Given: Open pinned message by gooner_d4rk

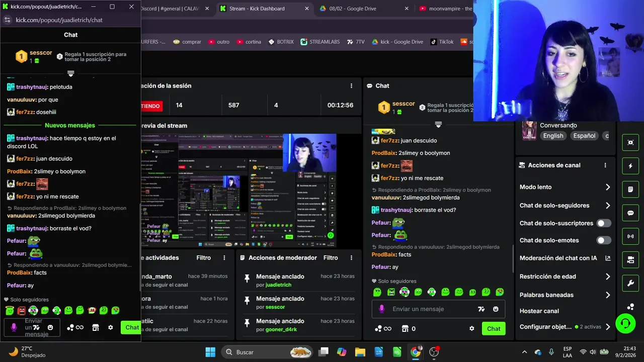Looking at the screenshot, I should [298, 325].
